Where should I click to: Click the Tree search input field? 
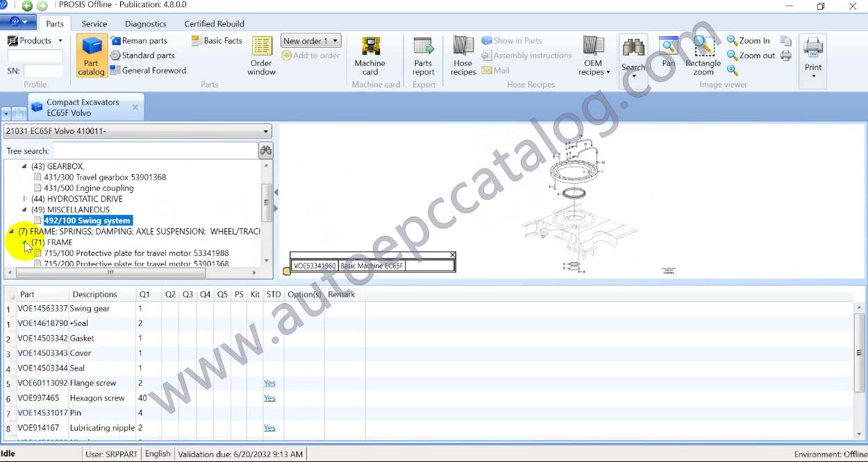coord(154,151)
